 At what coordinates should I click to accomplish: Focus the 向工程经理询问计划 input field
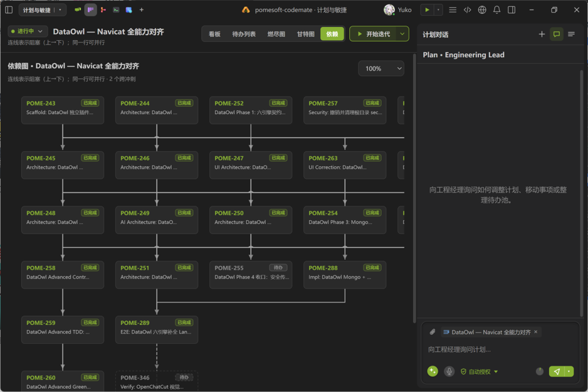(x=501, y=349)
